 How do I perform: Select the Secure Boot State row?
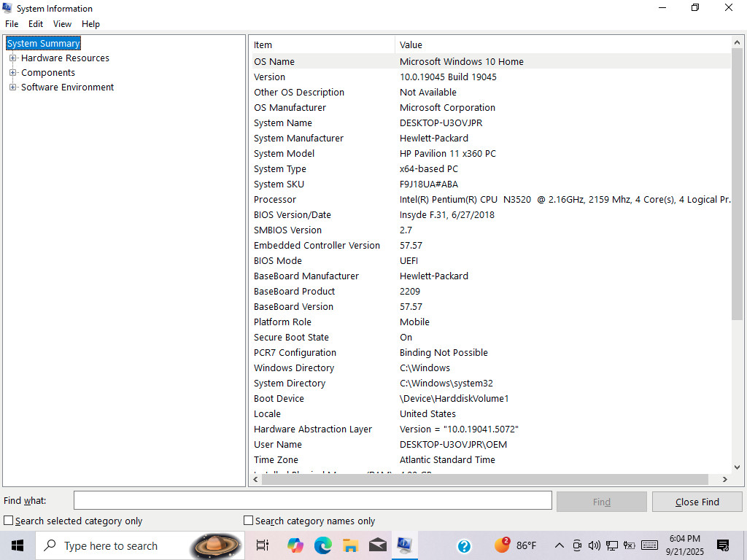(x=491, y=337)
